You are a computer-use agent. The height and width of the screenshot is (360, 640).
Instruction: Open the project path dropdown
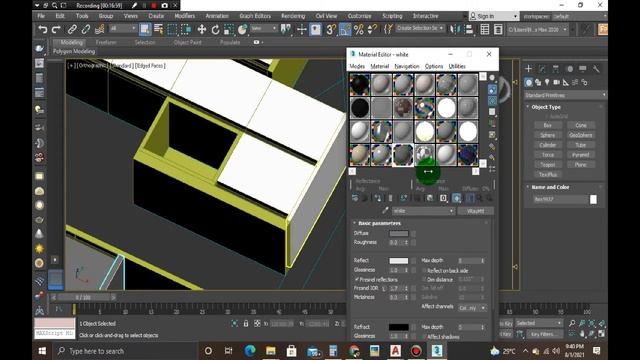(537, 29)
